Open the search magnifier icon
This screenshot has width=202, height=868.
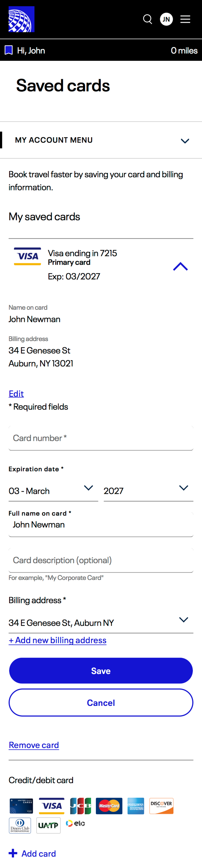coord(147,19)
